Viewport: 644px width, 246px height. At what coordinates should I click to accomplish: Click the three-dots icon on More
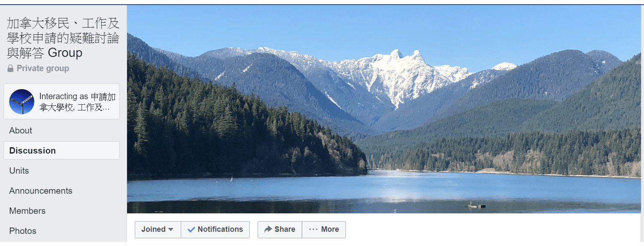click(x=313, y=229)
